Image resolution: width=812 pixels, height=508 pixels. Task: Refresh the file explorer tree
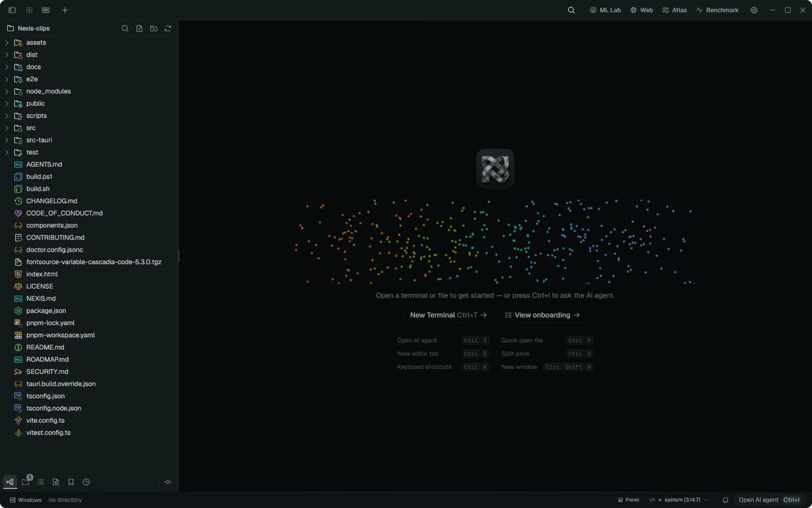click(x=168, y=29)
